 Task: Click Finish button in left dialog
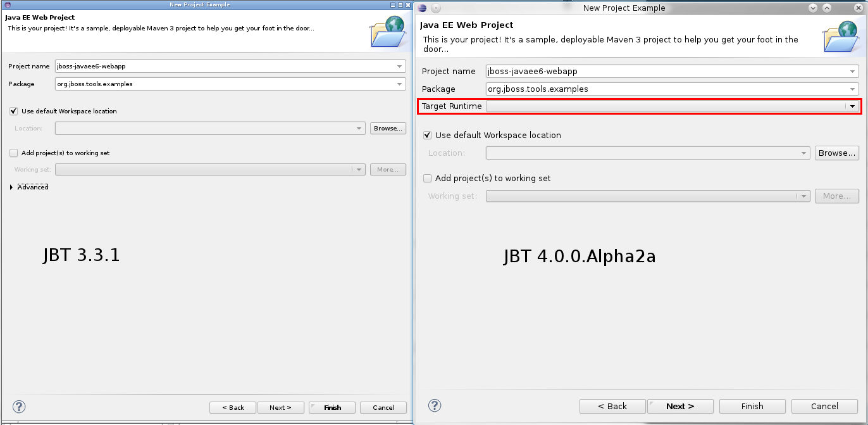pyautogui.click(x=332, y=407)
